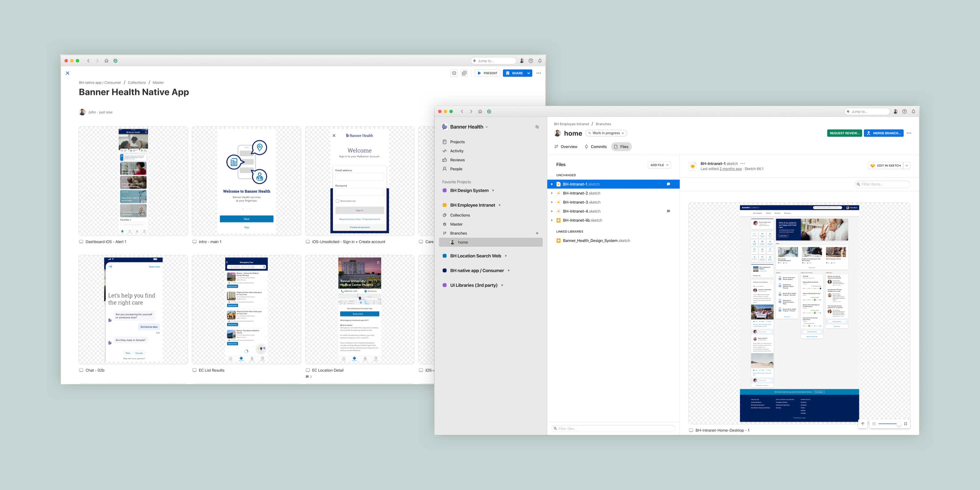Open ADD FILE dropdown
Image resolution: width=980 pixels, height=490 pixels.
coord(659,165)
